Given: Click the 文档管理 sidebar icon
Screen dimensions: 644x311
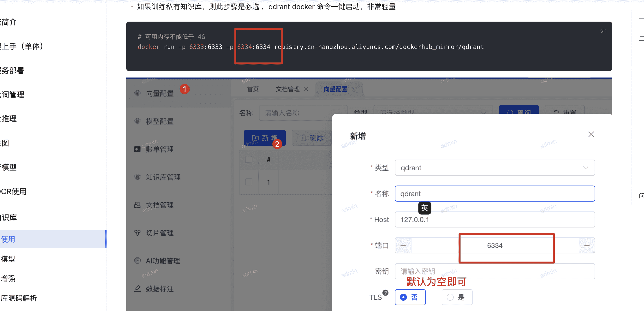Looking at the screenshot, I should 137,205.
